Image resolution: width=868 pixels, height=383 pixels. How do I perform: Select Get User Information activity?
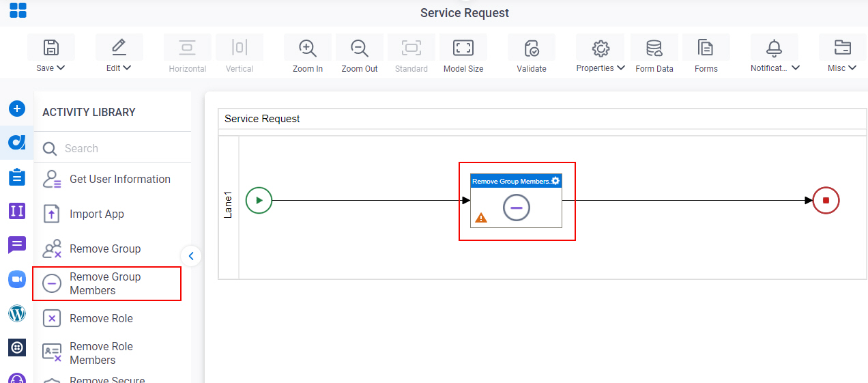[x=106, y=179]
